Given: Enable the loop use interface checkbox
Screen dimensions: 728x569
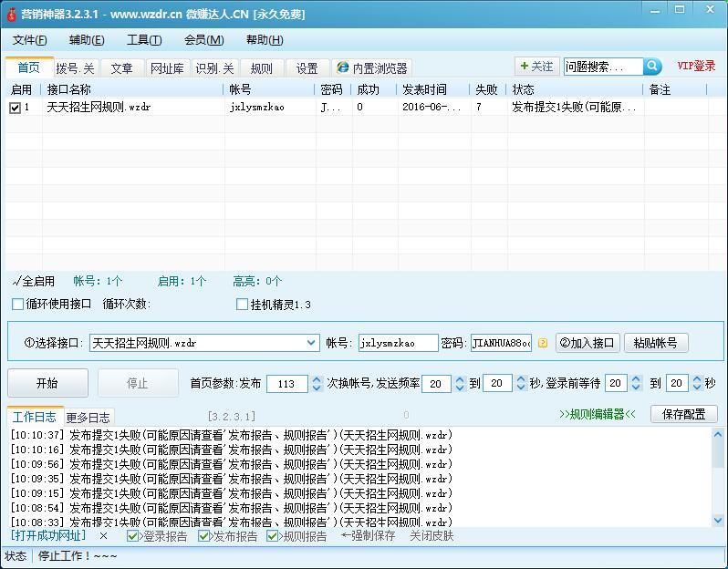Looking at the screenshot, I should tap(18, 305).
